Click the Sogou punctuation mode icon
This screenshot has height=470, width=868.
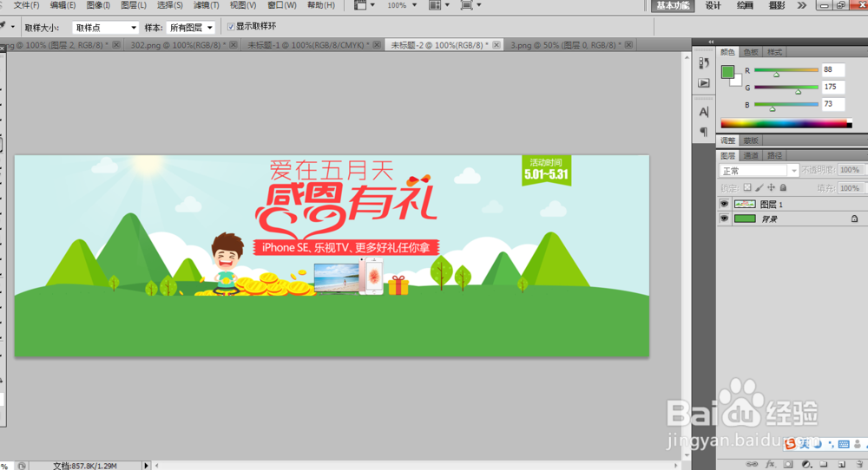(x=831, y=444)
